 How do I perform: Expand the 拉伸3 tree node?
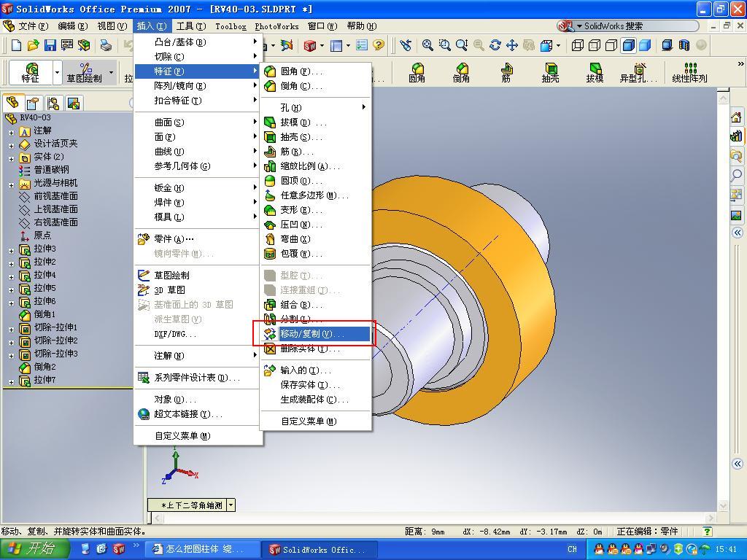[x=12, y=251]
